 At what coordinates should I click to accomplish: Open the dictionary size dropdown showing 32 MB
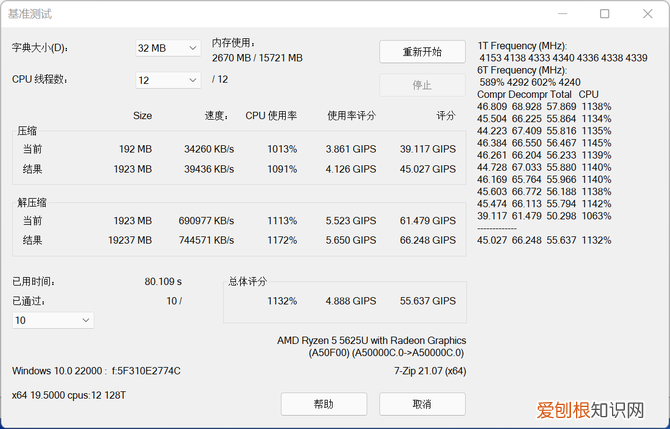[x=167, y=48]
